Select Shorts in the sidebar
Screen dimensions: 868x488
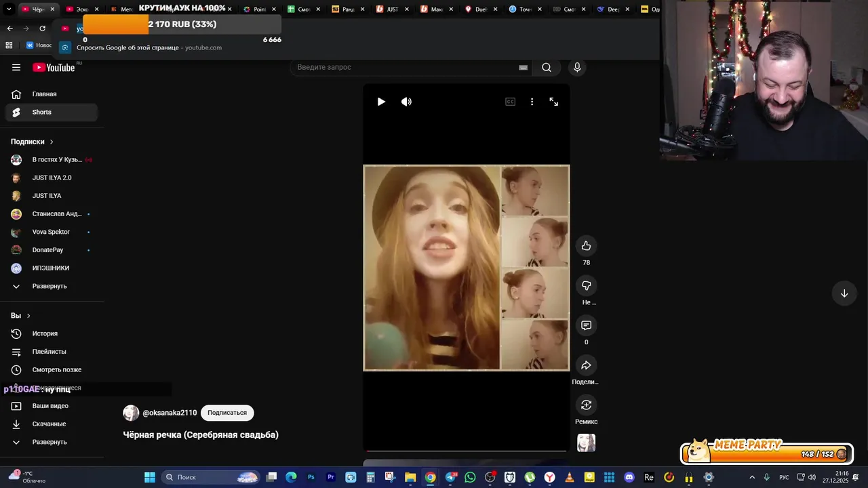(x=52, y=112)
